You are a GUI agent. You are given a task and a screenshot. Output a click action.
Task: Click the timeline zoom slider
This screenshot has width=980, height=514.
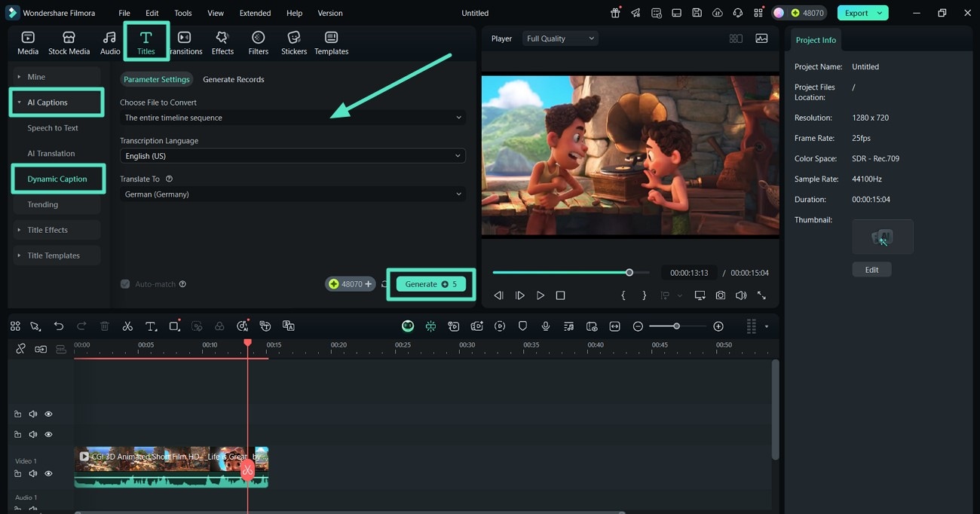coord(678,326)
